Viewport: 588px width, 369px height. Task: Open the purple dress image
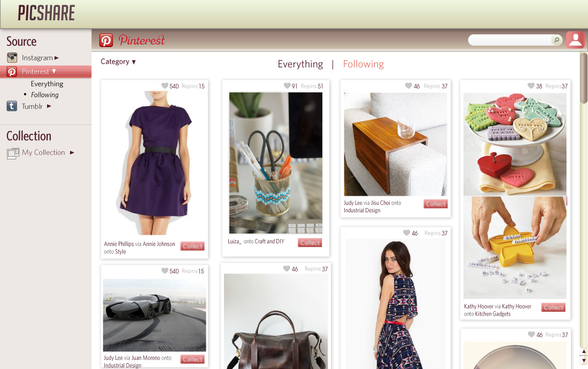tap(154, 163)
